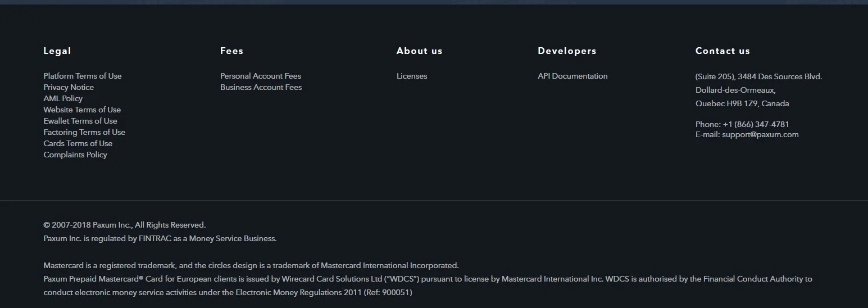Open Ewallet Terms of Use
Image resolution: width=868 pixels, height=308 pixels.
[x=80, y=121]
